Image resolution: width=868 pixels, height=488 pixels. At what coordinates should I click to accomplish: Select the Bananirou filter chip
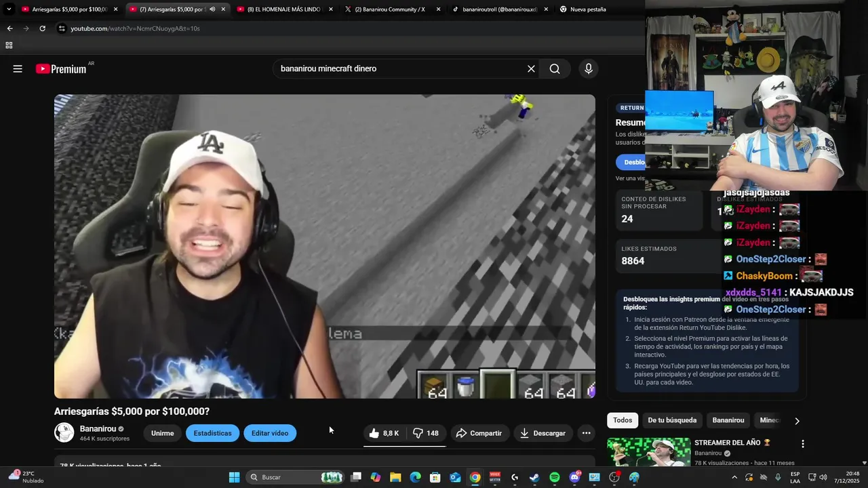(x=728, y=420)
